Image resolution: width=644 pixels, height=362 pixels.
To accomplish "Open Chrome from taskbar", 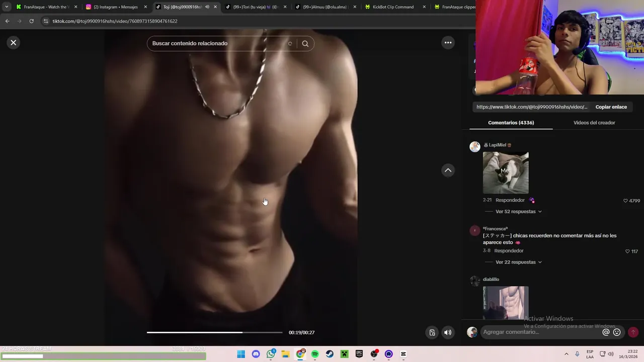I will tap(300, 354).
